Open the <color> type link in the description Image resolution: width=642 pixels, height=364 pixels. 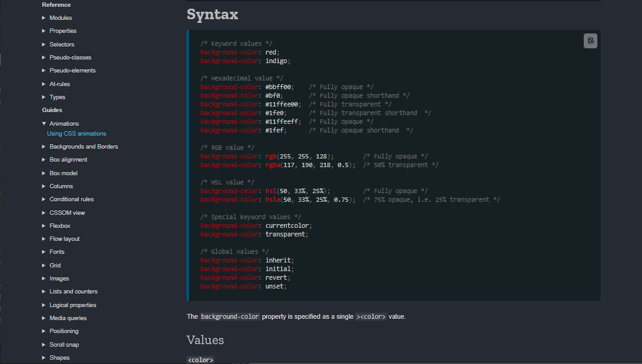[371, 316]
